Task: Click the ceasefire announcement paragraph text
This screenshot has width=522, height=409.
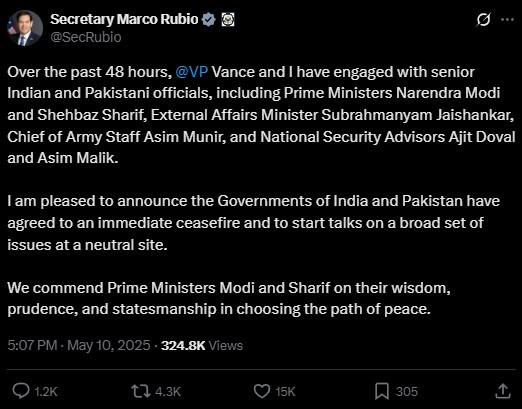Action: click(x=253, y=223)
